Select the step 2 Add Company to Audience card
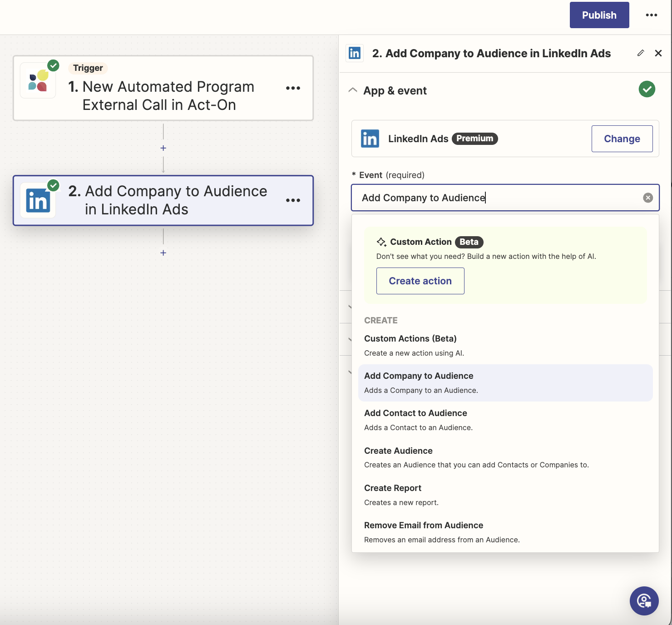 pos(163,200)
